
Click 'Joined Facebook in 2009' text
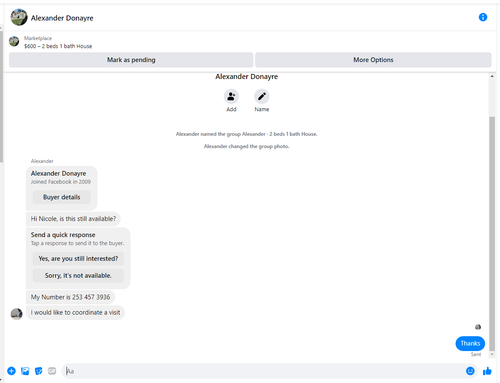pyautogui.click(x=61, y=182)
